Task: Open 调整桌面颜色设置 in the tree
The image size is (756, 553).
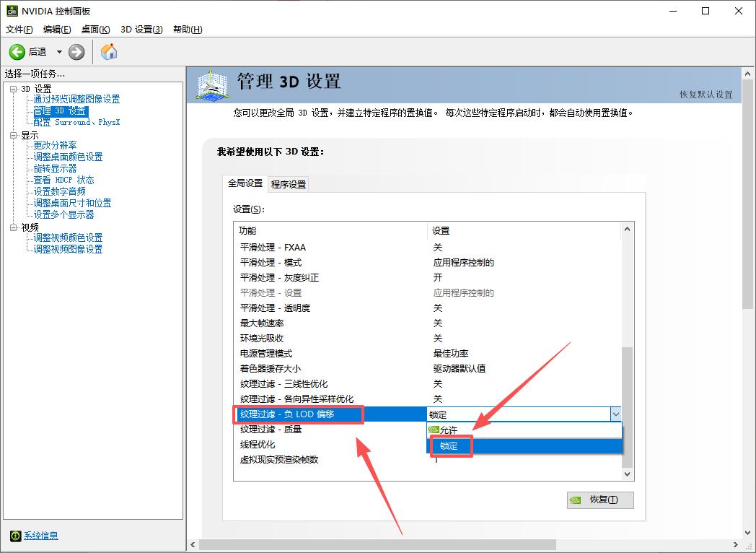Action: point(68,157)
